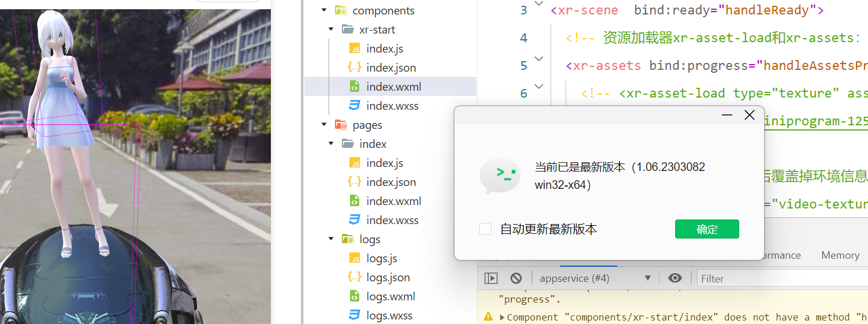Fold code at line 5 xr-assets
The image size is (868, 324).
pos(539,58)
